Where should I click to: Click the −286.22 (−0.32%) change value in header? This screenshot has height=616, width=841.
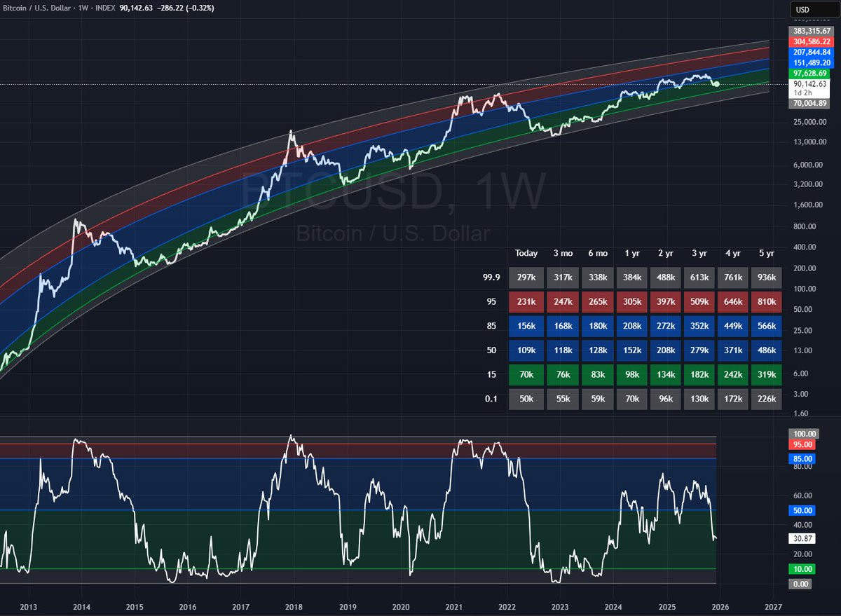184,8
